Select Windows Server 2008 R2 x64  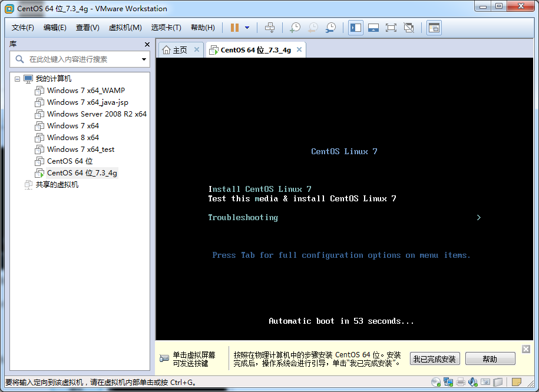pyautogui.click(x=97, y=114)
